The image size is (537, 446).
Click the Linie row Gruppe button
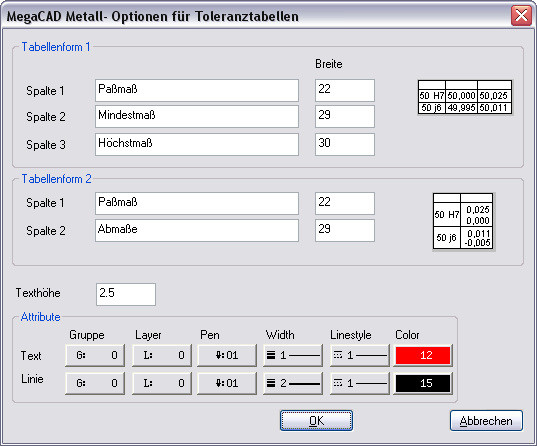(x=95, y=383)
